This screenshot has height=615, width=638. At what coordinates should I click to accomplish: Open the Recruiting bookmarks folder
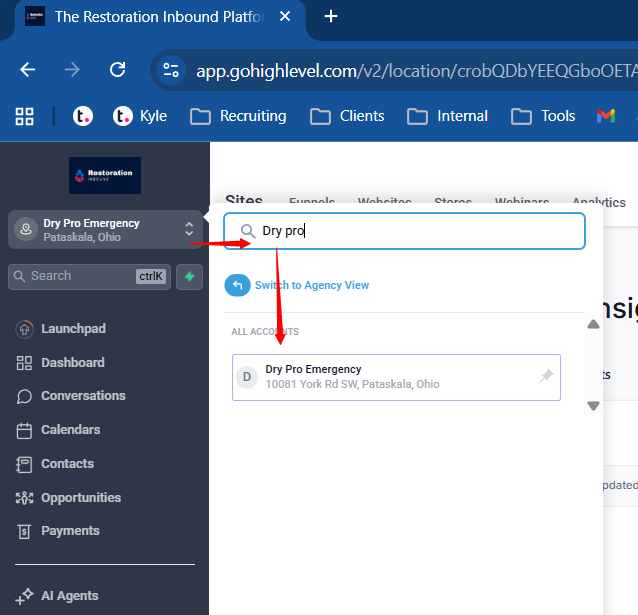click(238, 116)
